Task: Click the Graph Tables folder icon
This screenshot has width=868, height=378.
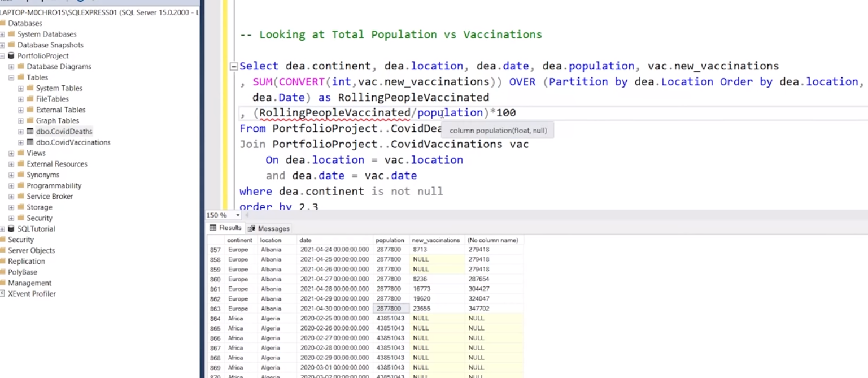Action: coord(29,120)
